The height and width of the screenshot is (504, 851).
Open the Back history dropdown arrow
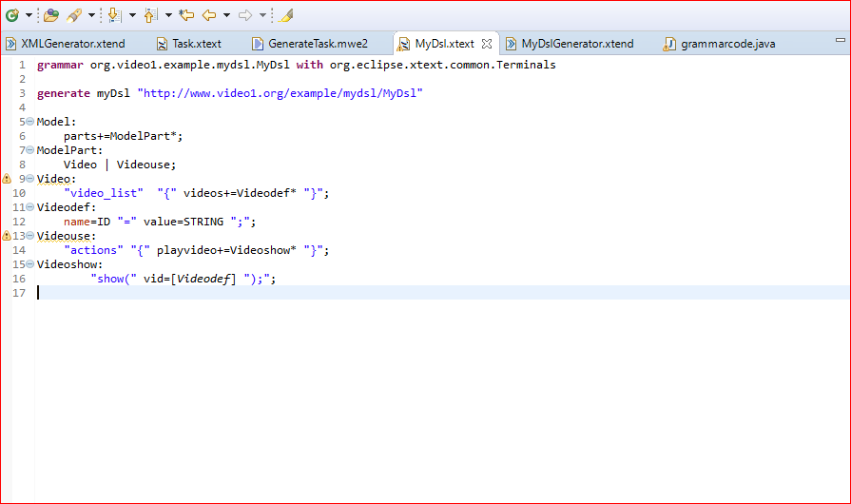pos(227,16)
